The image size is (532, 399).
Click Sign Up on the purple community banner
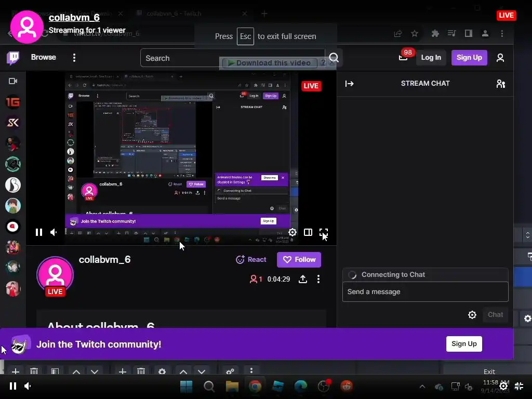coord(464,344)
